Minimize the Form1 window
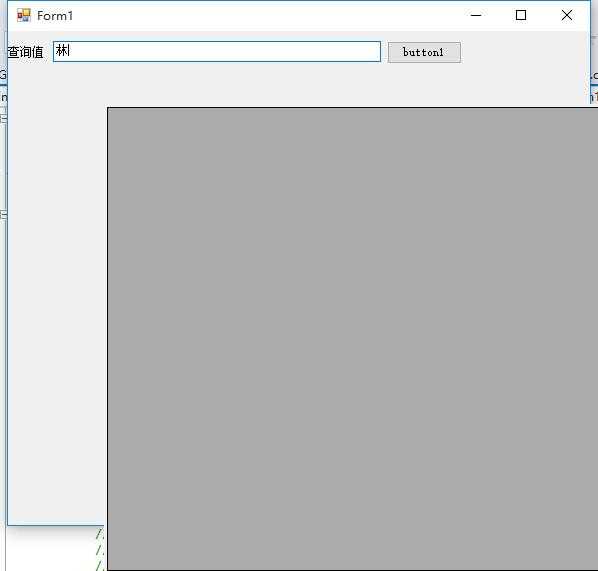This screenshot has height=571, width=598. point(476,15)
